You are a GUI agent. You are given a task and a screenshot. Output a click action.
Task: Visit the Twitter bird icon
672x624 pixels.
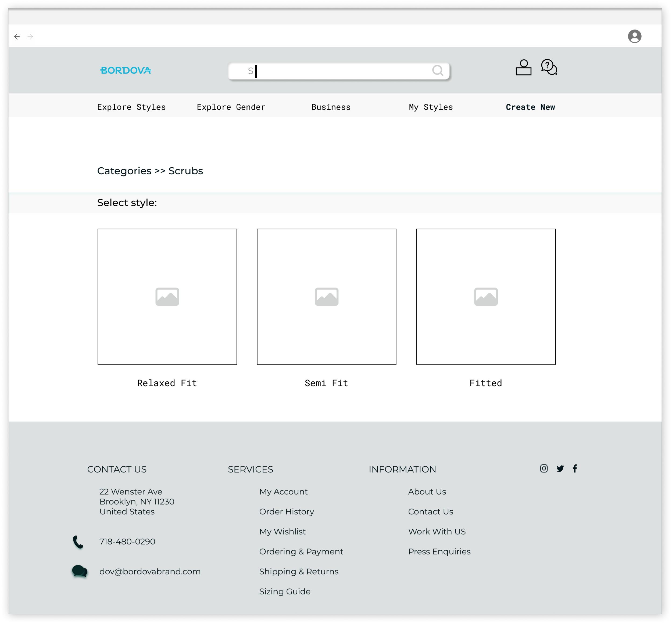tap(560, 468)
